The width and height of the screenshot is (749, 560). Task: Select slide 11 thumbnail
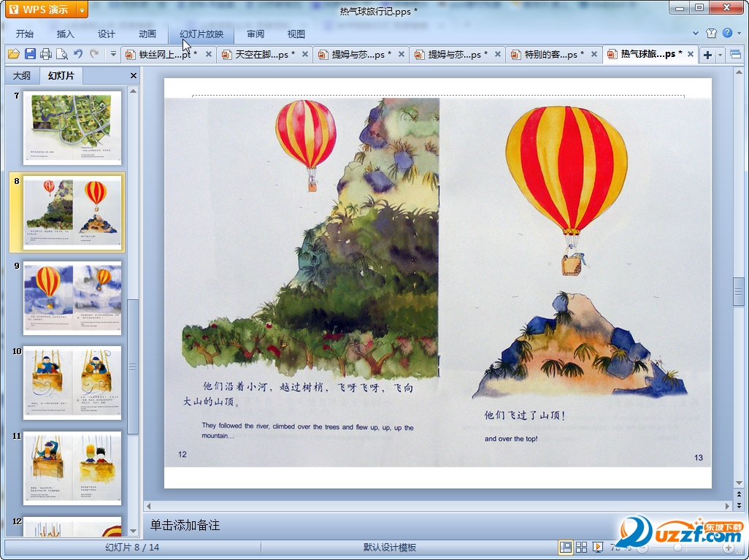click(x=72, y=468)
